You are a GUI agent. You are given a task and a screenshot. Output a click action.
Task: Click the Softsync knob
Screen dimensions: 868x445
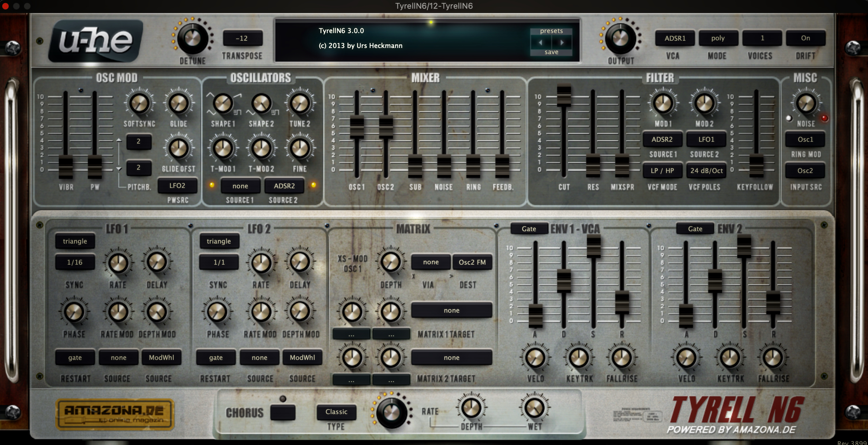pos(139,103)
